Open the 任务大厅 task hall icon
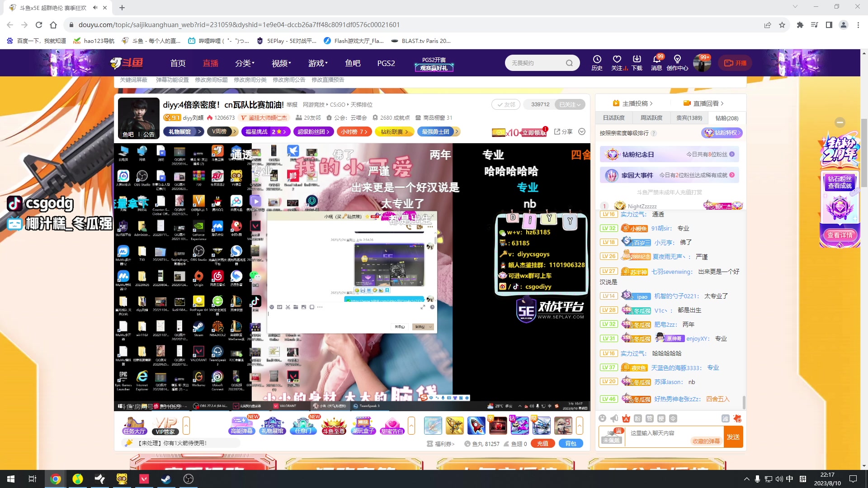The width and height of the screenshot is (868, 488). [x=134, y=426]
